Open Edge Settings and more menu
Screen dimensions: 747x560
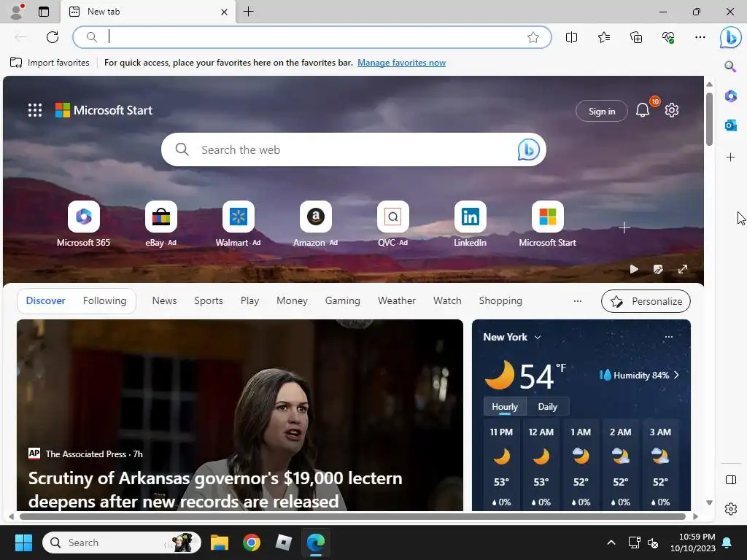pyautogui.click(x=700, y=37)
